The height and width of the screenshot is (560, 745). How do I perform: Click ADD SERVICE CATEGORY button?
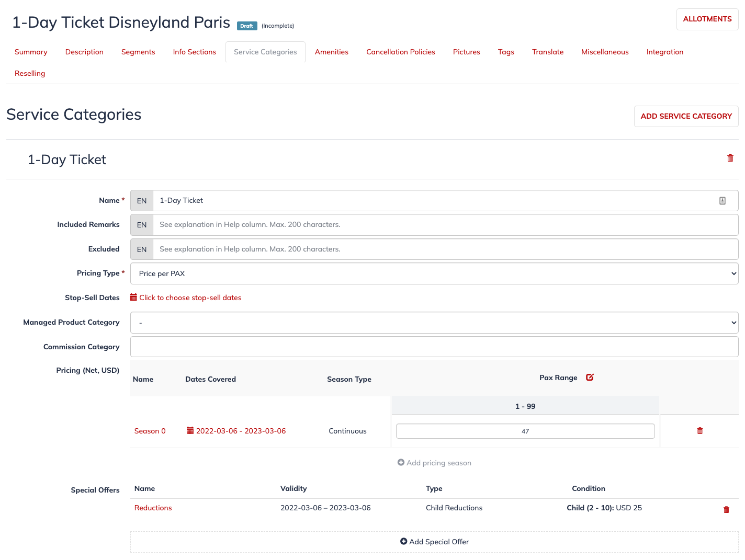tap(686, 116)
